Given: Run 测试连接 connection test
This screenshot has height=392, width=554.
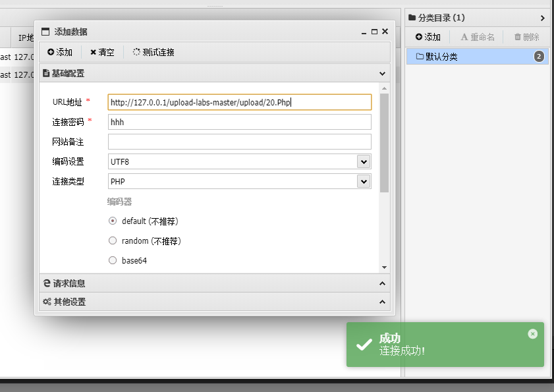Looking at the screenshot, I should [x=153, y=52].
